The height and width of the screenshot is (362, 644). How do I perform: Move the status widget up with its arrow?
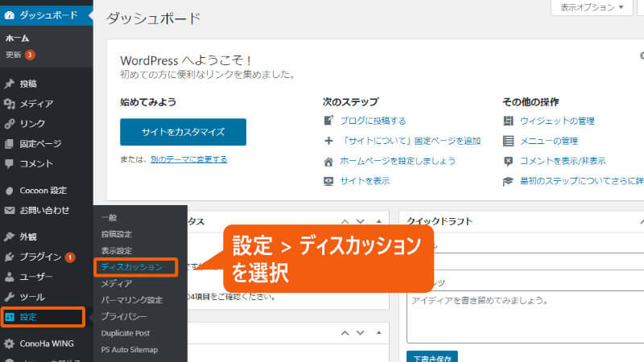pyautogui.click(x=345, y=222)
